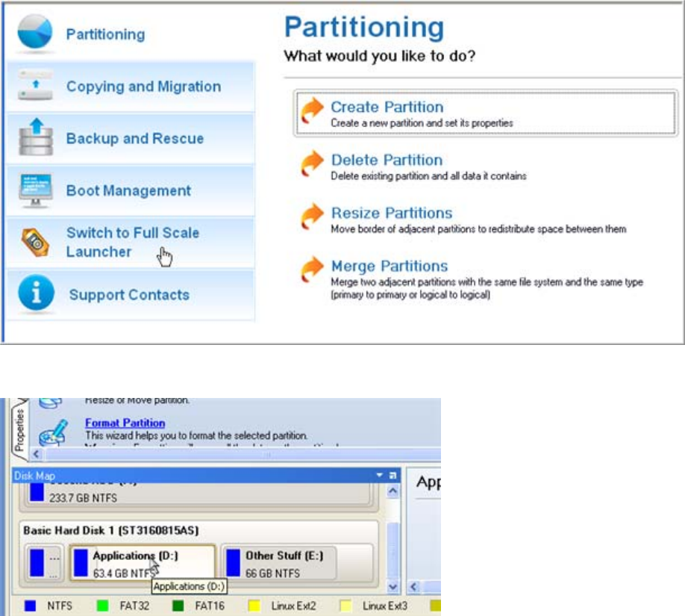Click the Linux Ext3 pale yellow swatch
The height and width of the screenshot is (616, 685).
(345, 606)
